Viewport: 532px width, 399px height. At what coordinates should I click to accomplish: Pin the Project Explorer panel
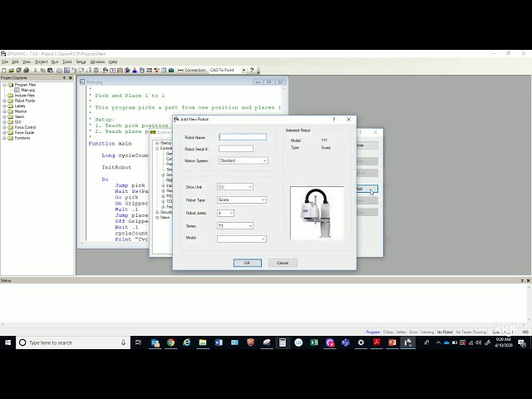(65, 77)
